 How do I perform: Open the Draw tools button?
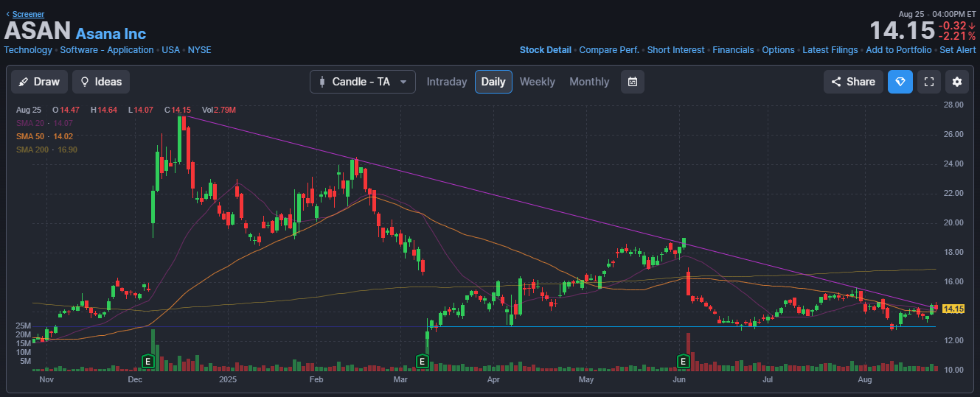click(x=40, y=82)
